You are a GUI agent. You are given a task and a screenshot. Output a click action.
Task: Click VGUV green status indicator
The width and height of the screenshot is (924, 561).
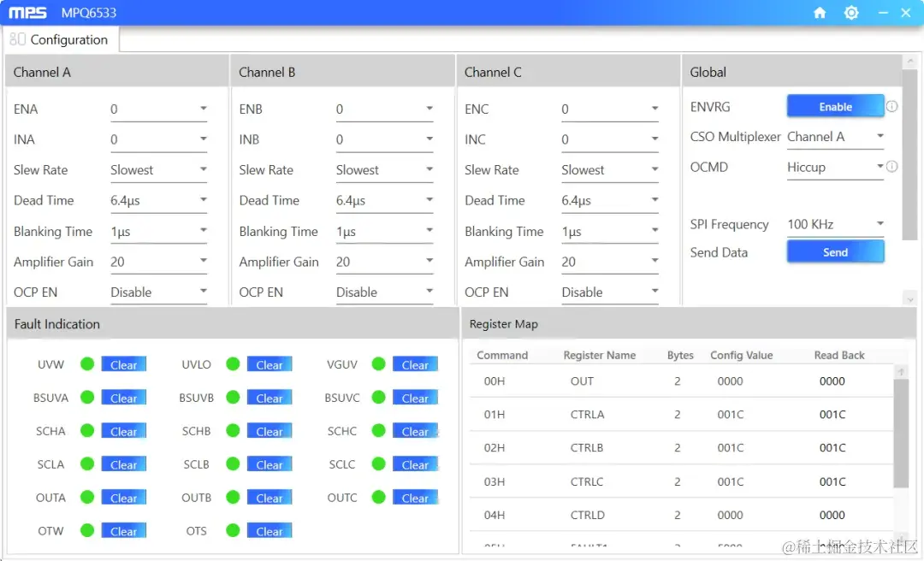(378, 364)
